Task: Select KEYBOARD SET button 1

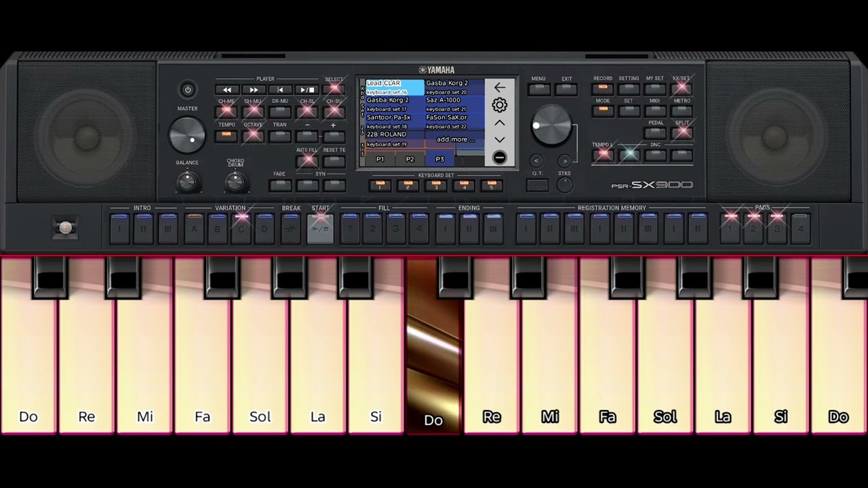Action: [x=380, y=185]
